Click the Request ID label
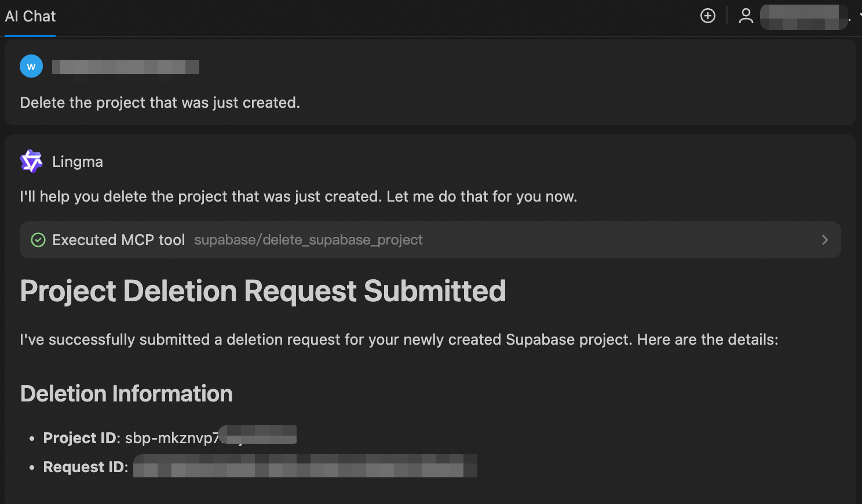This screenshot has height=504, width=862. 85,467
